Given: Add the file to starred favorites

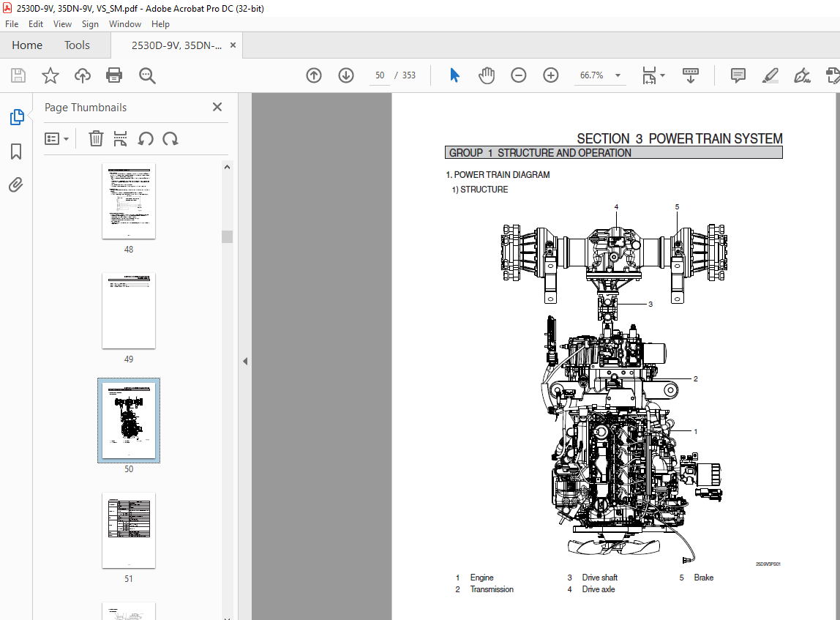Looking at the screenshot, I should point(50,75).
